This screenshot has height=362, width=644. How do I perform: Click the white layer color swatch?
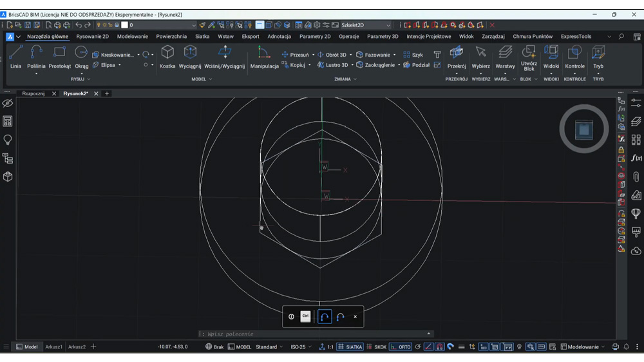click(x=124, y=25)
